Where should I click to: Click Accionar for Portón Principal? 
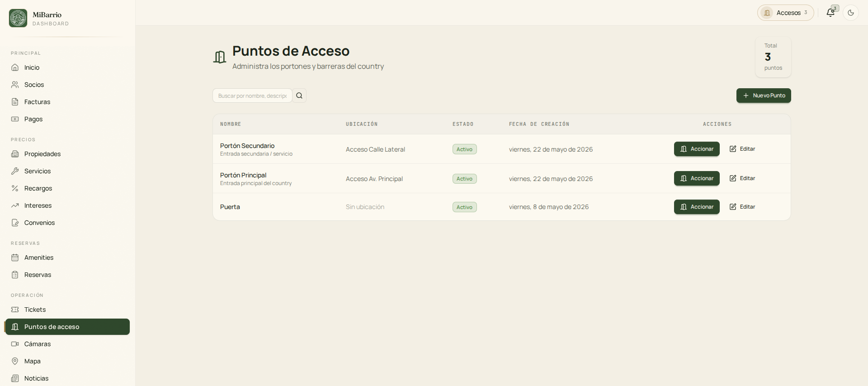coord(697,178)
